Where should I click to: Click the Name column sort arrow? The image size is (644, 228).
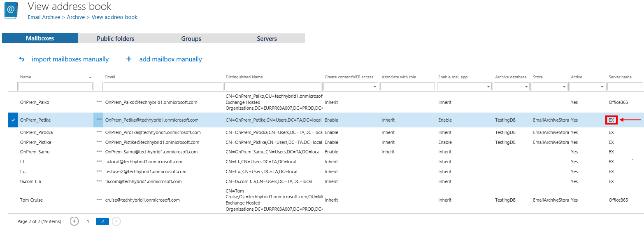click(x=90, y=77)
